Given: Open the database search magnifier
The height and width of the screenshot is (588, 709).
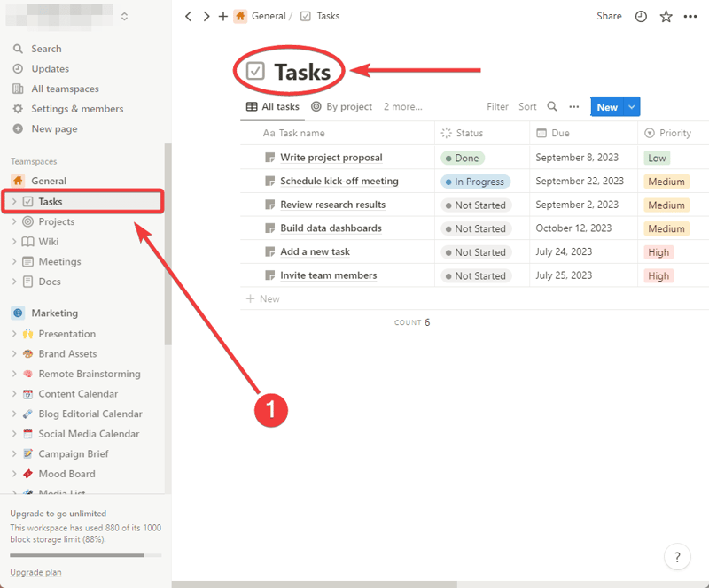Looking at the screenshot, I should coord(551,105).
